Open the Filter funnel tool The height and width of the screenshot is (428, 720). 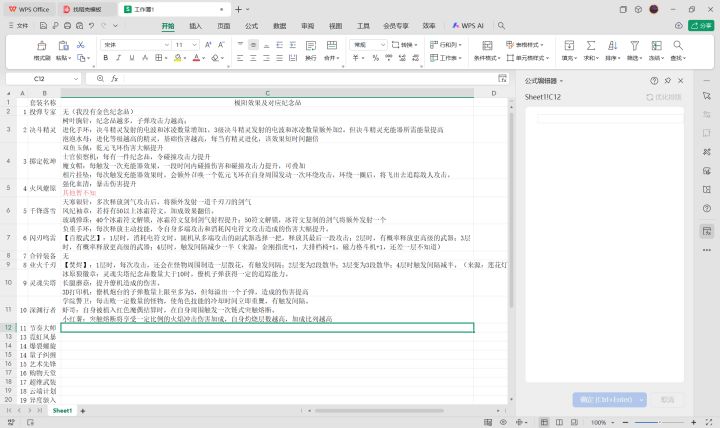click(635, 45)
